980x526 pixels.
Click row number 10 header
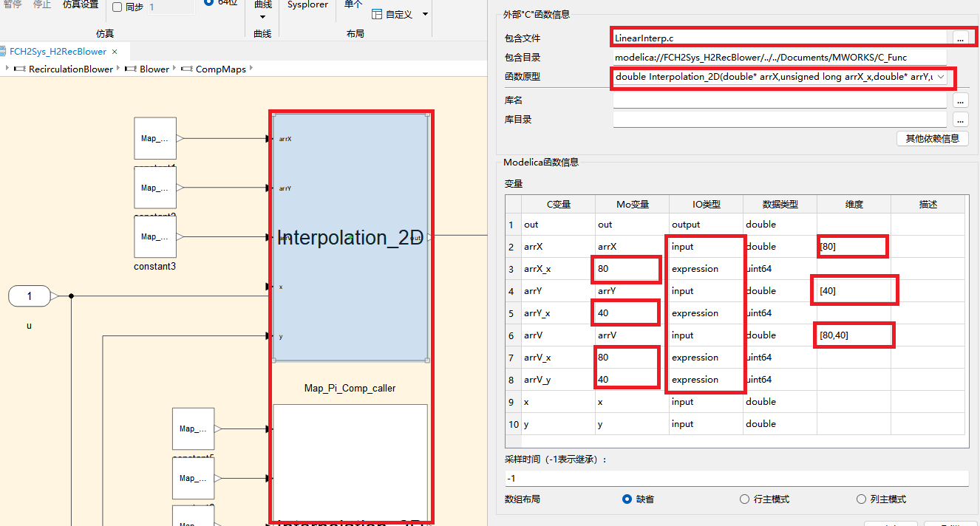513,424
